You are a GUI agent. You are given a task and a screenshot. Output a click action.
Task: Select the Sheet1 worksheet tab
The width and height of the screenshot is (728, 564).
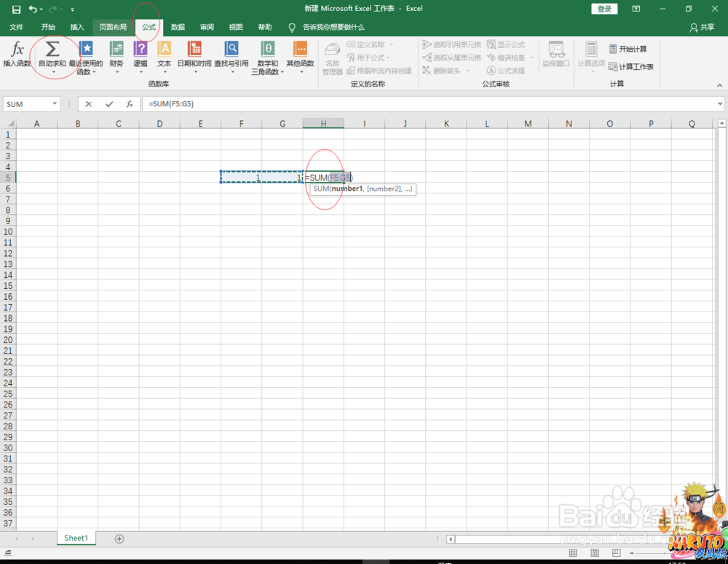76,538
